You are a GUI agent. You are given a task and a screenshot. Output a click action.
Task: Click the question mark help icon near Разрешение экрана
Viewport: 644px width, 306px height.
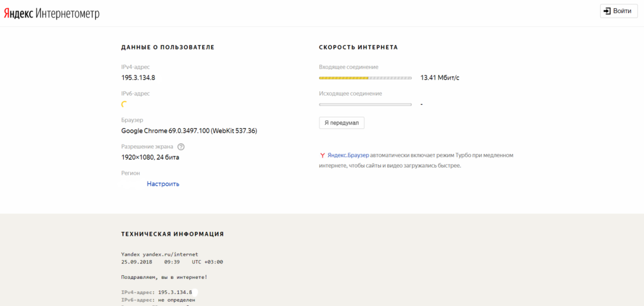[180, 146]
